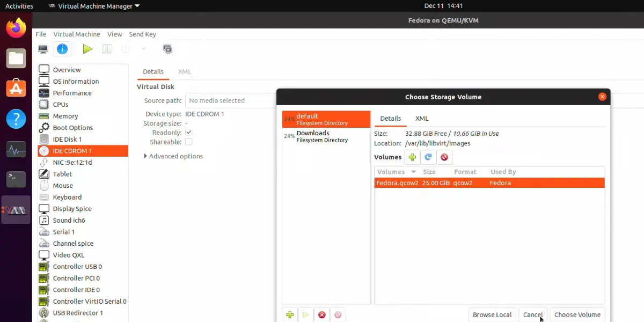Screen dimensions: 644x322
Task: Add new volume green plus icon
Action: (412, 157)
